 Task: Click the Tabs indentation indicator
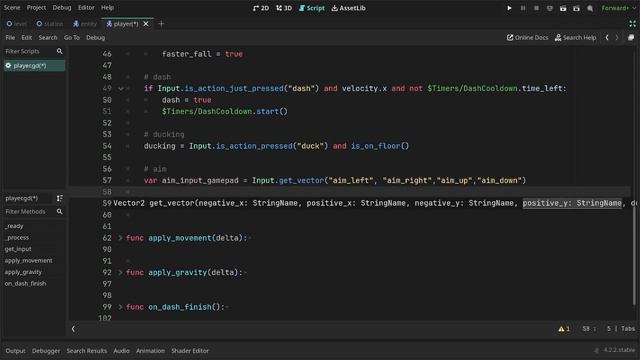(x=628, y=329)
